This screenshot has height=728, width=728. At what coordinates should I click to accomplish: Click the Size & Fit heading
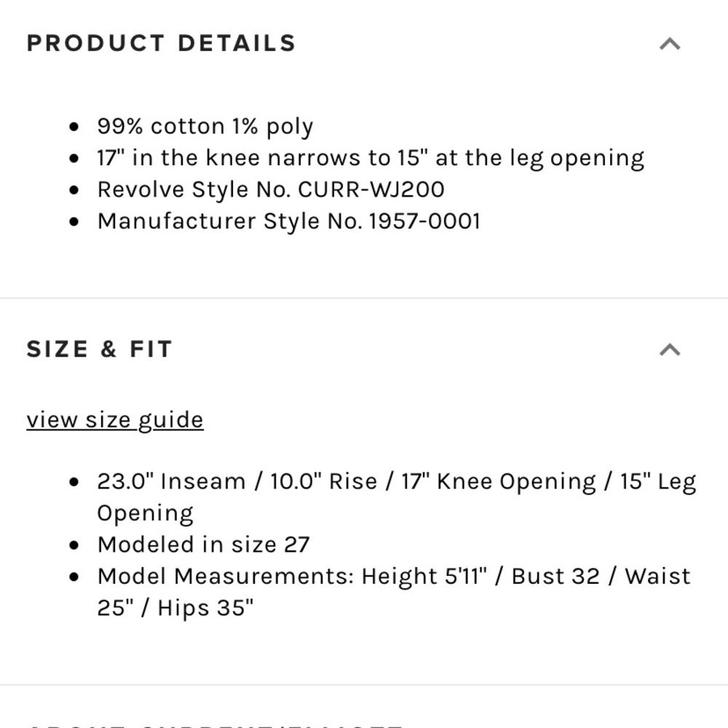[x=100, y=349]
